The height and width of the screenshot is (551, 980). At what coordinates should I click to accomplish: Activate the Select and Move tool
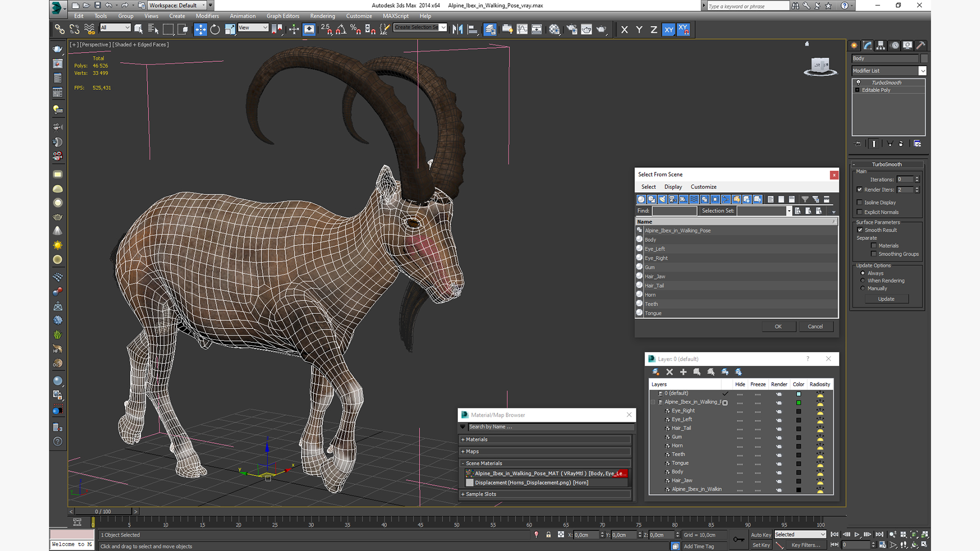click(200, 30)
